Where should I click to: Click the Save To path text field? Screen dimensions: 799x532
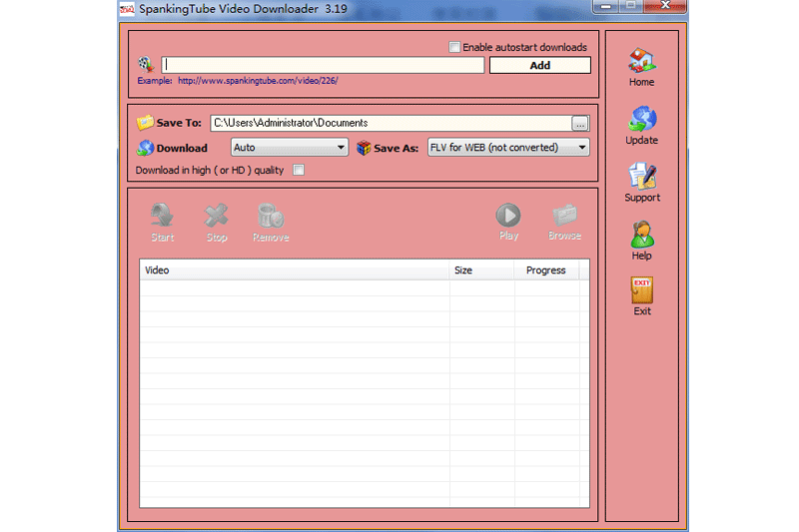391,123
